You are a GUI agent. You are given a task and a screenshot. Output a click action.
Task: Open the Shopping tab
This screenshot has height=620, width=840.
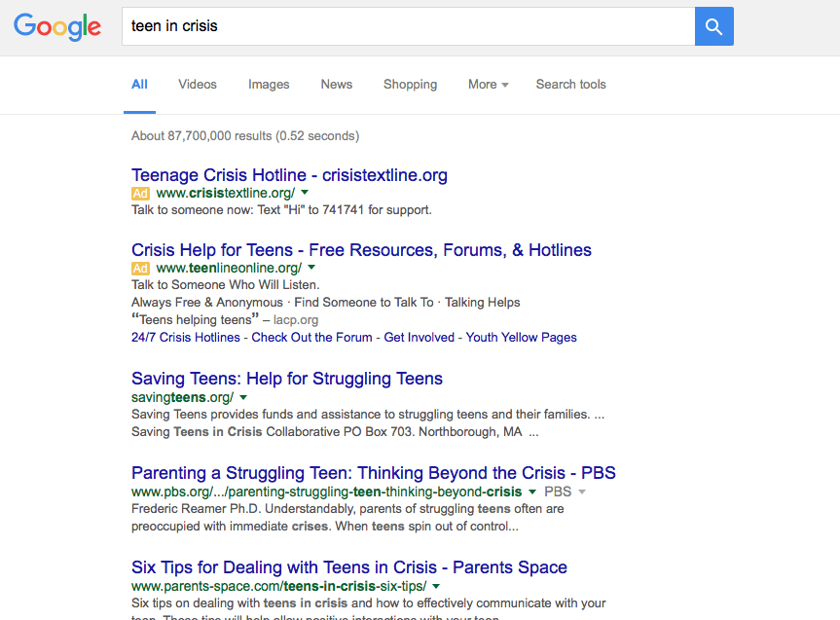(411, 85)
